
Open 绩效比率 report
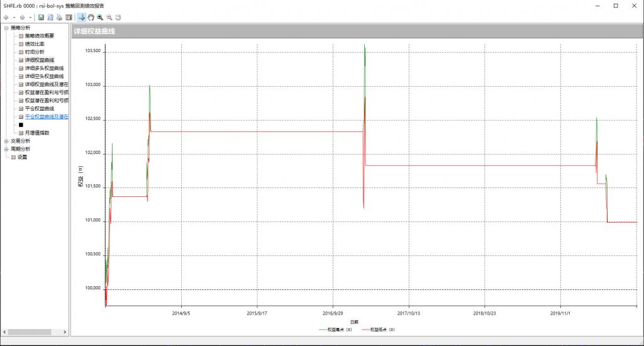point(35,44)
